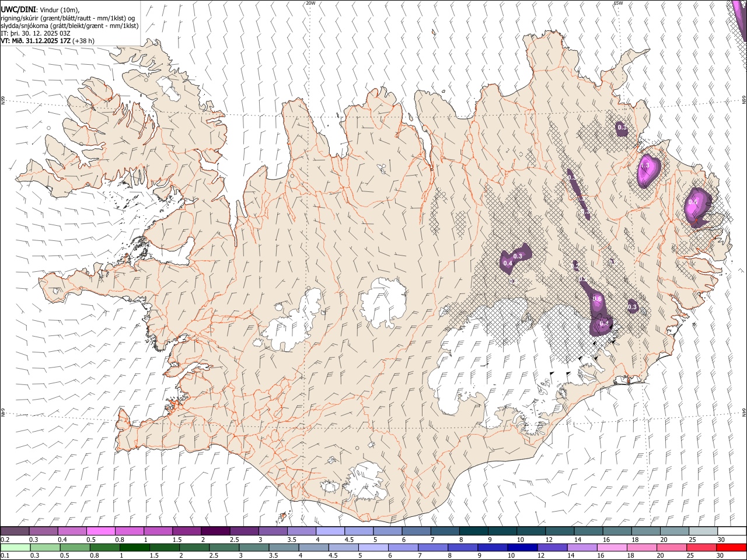Click the 20W longitude label at top
The height and width of the screenshot is (560, 747).
point(310,3)
